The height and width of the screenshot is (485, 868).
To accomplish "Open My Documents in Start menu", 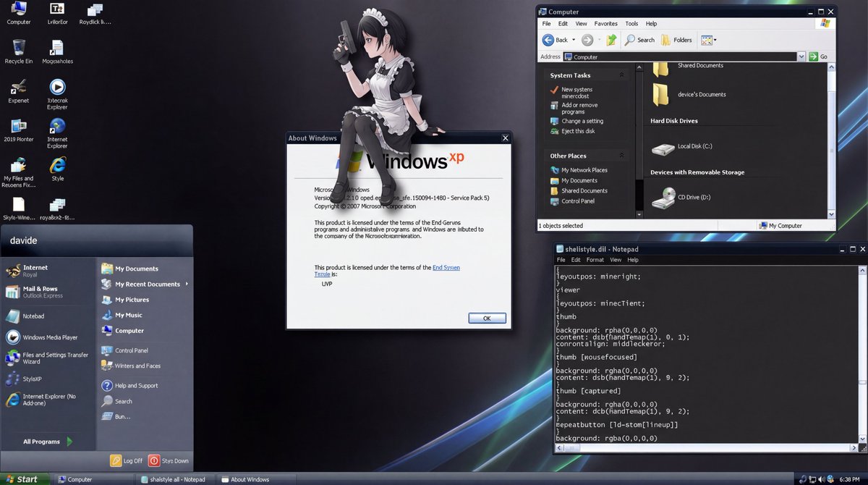I will click(x=130, y=269).
